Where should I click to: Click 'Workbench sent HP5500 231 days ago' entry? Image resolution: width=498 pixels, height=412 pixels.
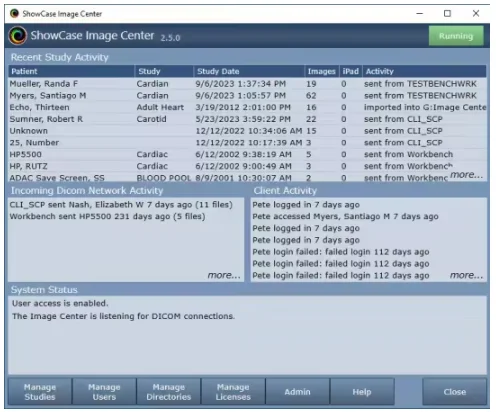(107, 216)
